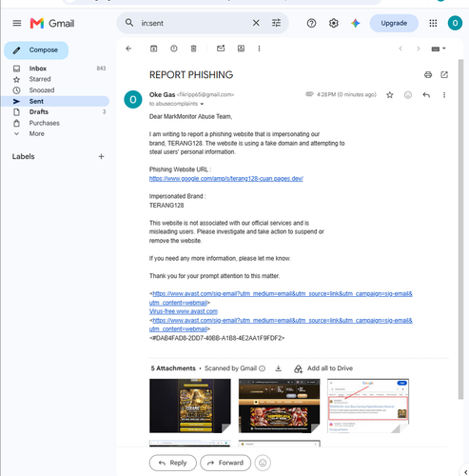Open search options filter icon
Image resolution: width=469 pixels, height=476 pixels.
276,23
